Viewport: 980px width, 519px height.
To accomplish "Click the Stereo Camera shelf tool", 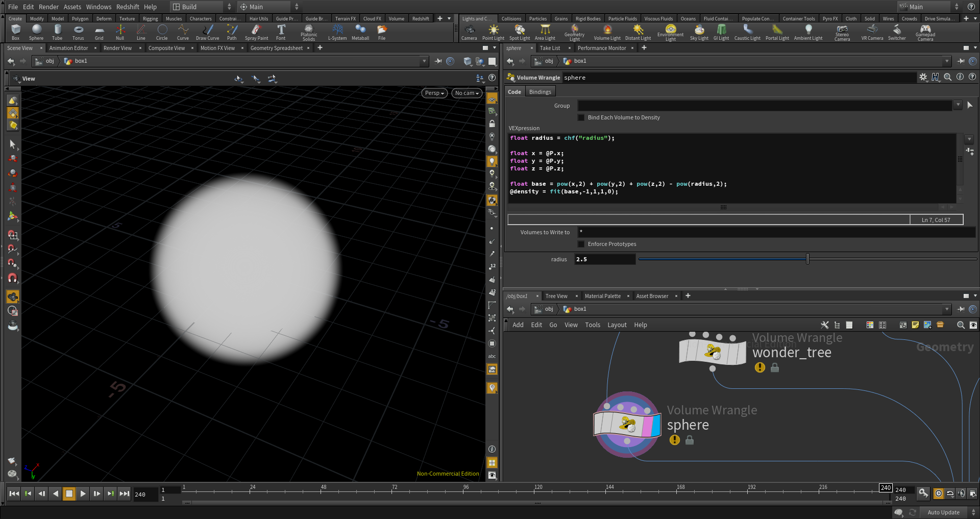I will pyautogui.click(x=842, y=33).
